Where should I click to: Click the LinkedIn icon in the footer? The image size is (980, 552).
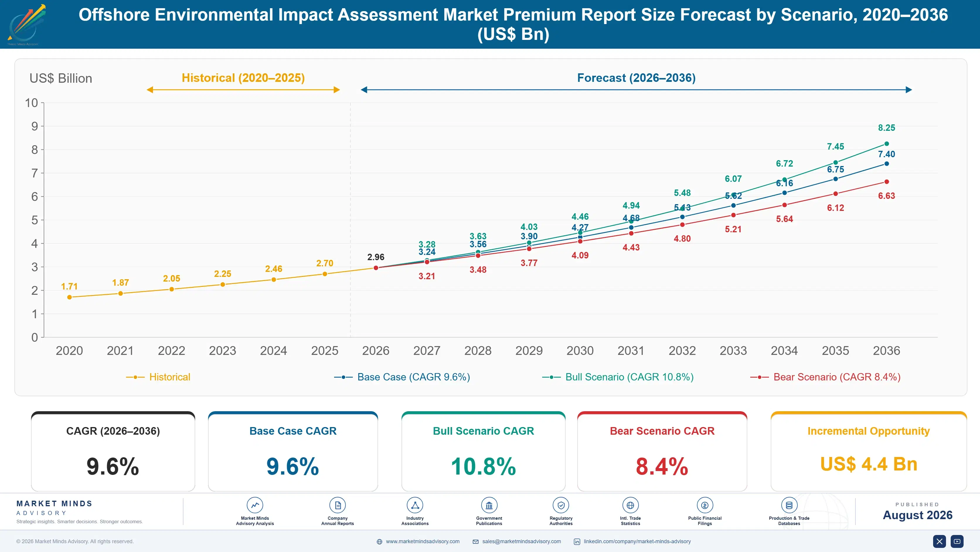coord(577,542)
